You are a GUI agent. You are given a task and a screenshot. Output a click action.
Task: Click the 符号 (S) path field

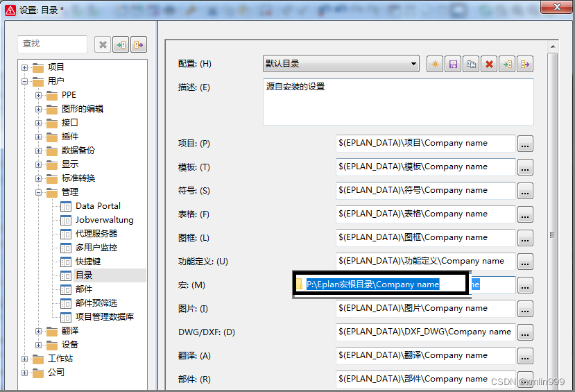click(x=426, y=191)
